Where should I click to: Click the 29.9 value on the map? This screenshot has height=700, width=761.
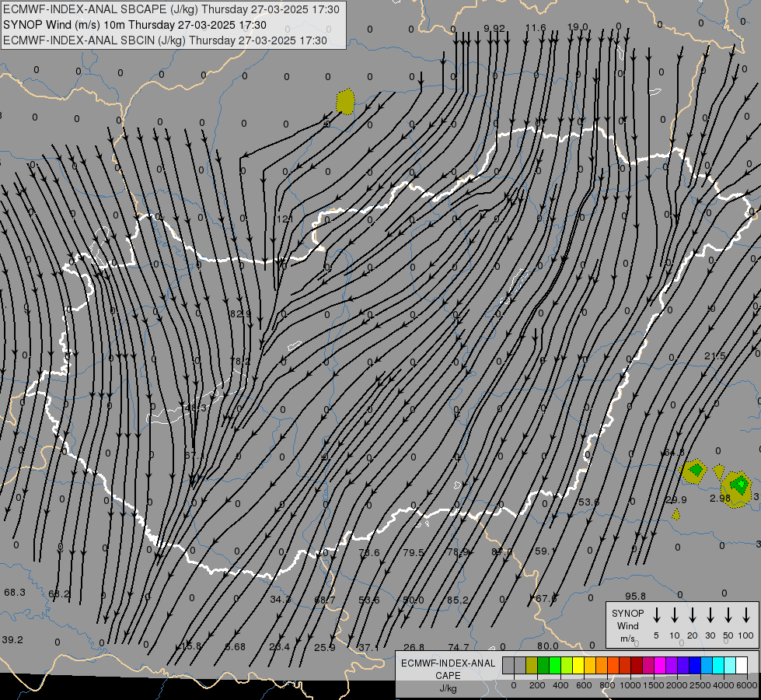pos(676,500)
